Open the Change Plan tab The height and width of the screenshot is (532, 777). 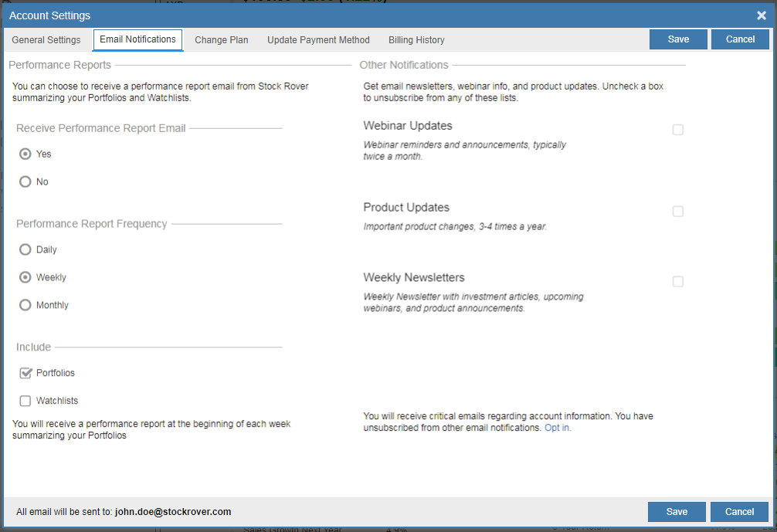pos(221,39)
